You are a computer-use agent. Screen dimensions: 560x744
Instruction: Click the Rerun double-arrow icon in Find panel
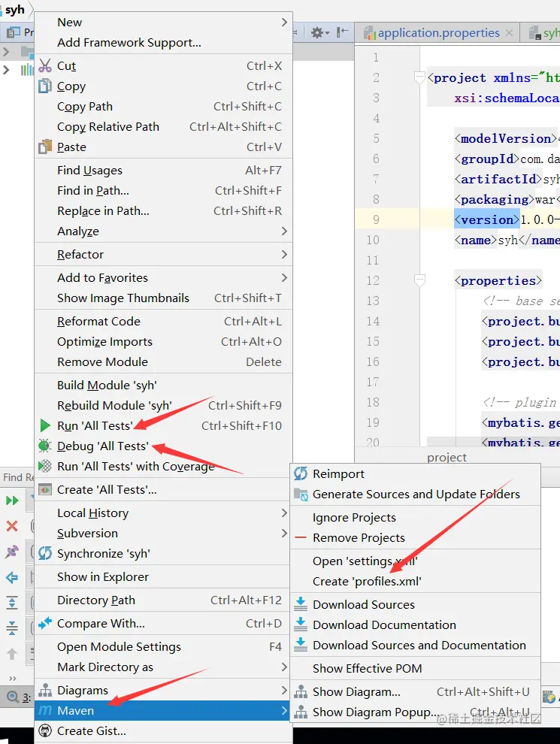click(12, 501)
